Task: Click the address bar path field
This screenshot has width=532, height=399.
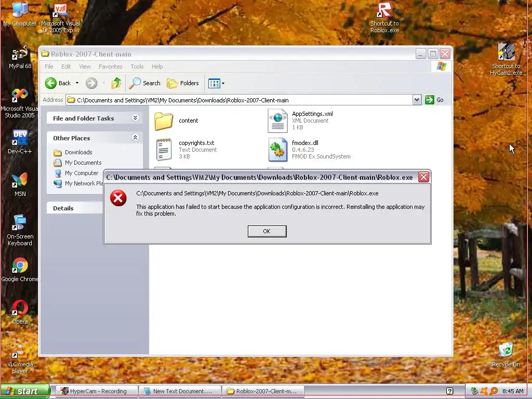Action: pyautogui.click(x=239, y=100)
